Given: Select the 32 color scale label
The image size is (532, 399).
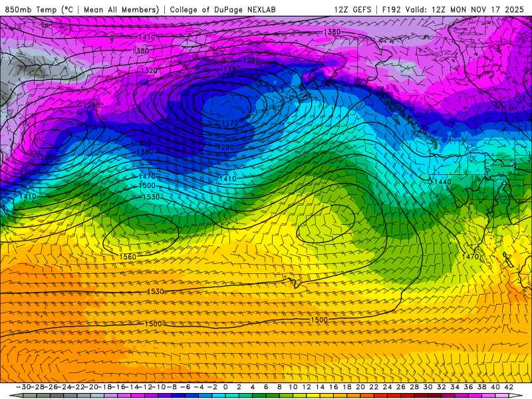Looking at the screenshot, I should [442, 387].
